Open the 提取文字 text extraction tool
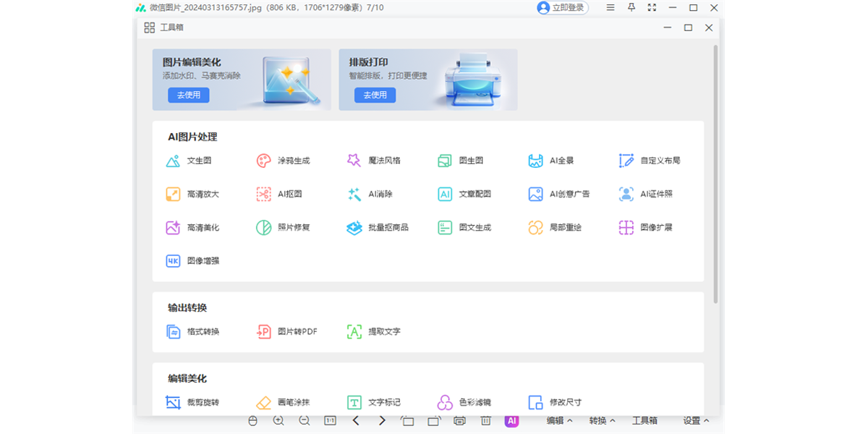The height and width of the screenshot is (434, 868). [x=373, y=331]
